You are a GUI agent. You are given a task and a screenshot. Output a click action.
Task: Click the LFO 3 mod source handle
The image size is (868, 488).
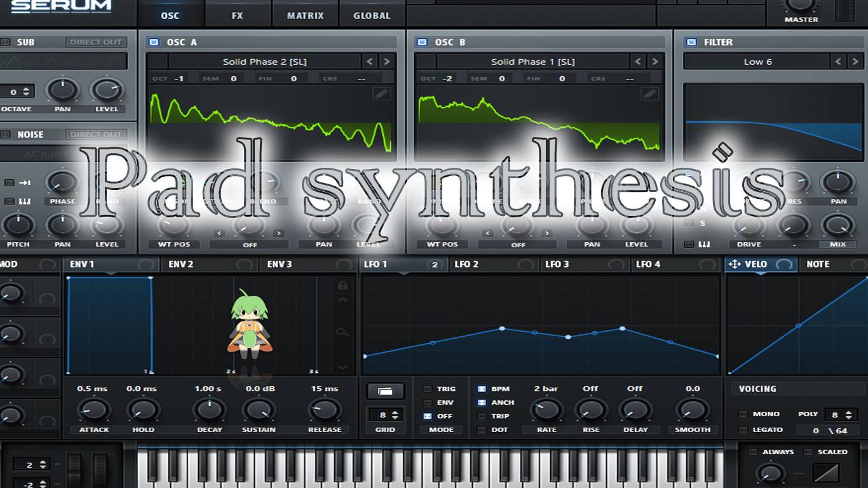(617, 264)
